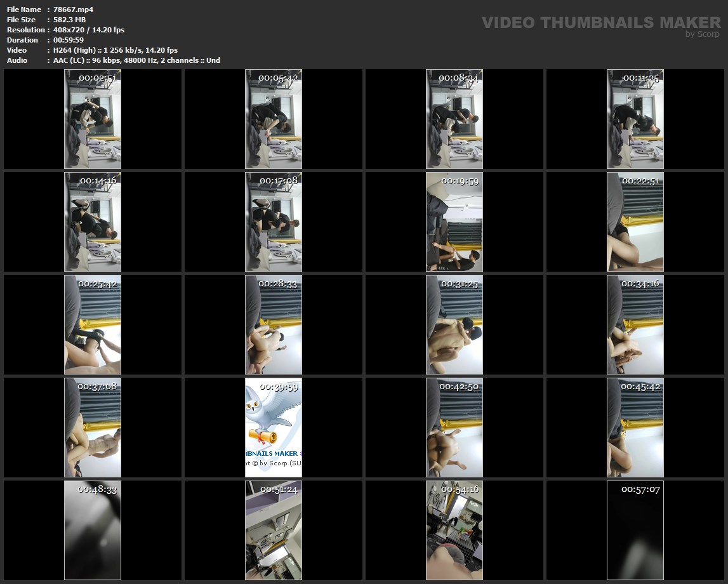Open the thumbnail stamped 00:02:51

click(93, 119)
